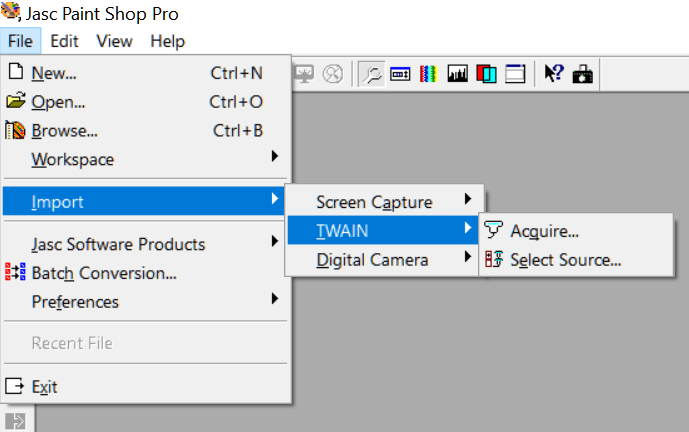Click the Acquire scanner icon

tap(493, 229)
